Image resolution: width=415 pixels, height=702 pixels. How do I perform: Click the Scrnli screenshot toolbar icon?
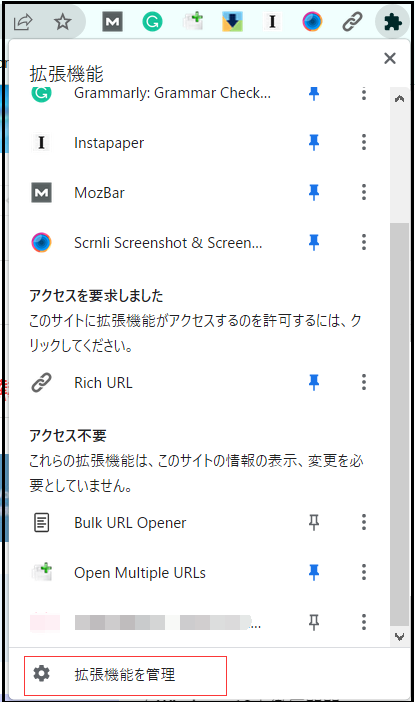(x=312, y=21)
